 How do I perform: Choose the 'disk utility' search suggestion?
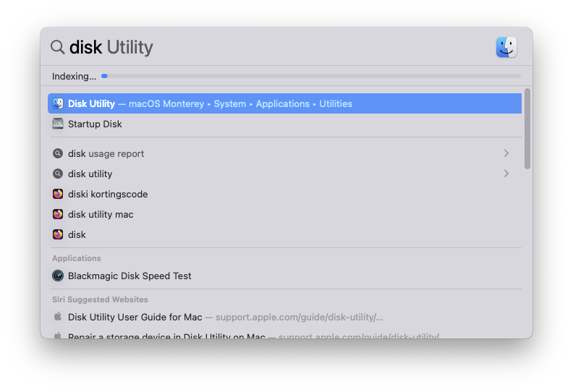point(284,174)
